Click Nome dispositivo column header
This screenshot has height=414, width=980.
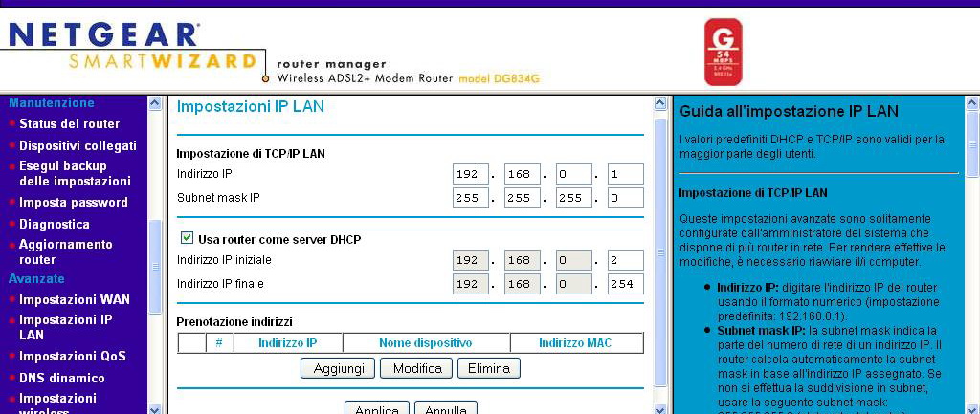pos(426,343)
